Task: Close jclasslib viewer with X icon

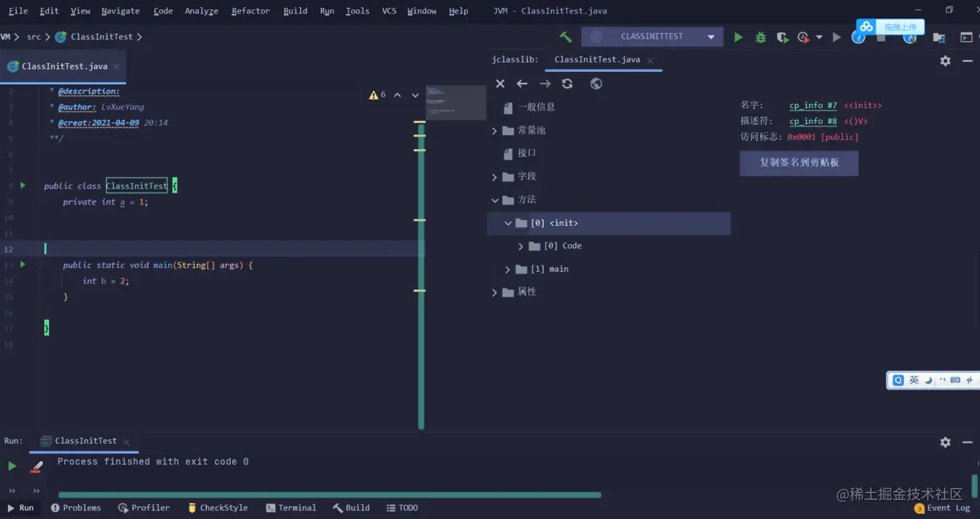Action: [500, 84]
